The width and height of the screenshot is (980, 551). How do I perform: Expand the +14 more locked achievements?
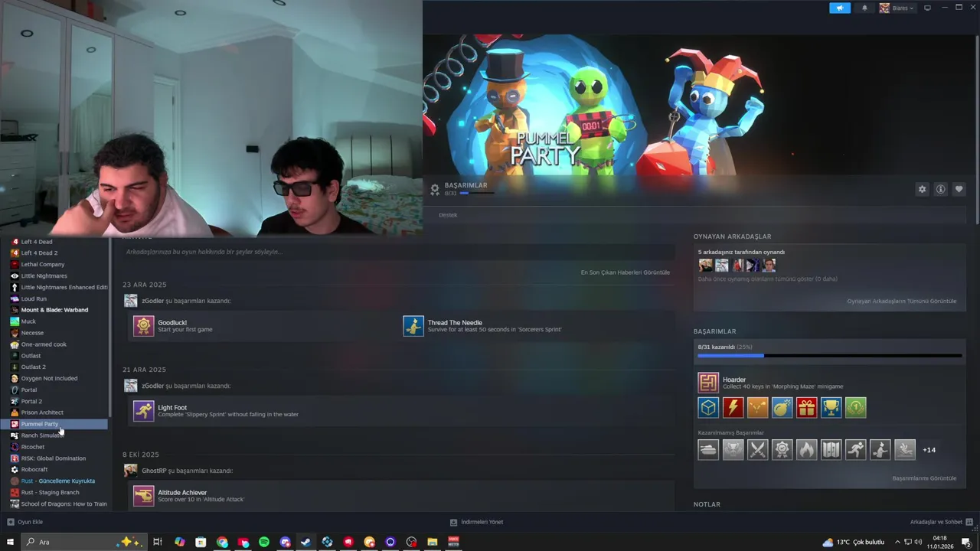click(x=929, y=450)
